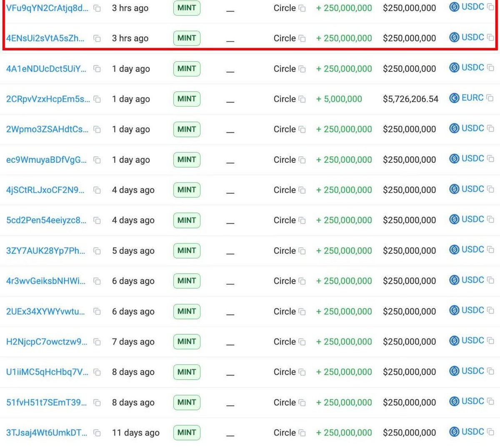Copy the H2NjcpC7owctzw9 signature hash
500x448 pixels.
97,342
